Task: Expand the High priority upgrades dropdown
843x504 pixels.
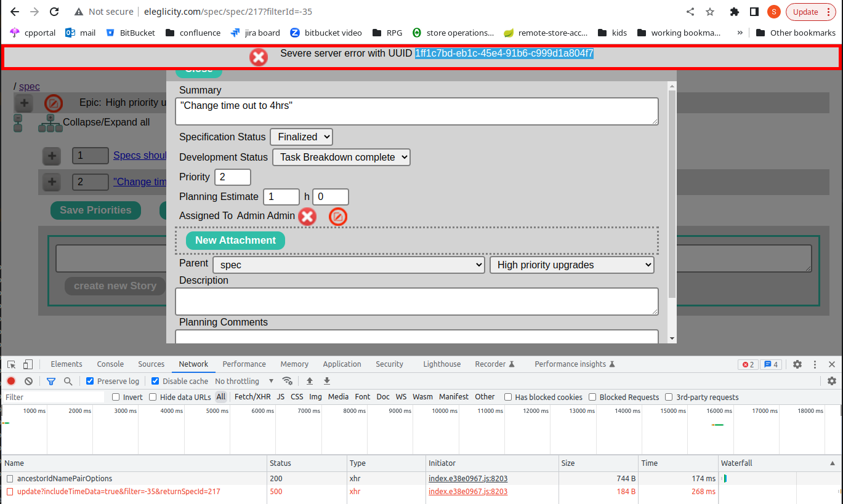Action: 571,265
